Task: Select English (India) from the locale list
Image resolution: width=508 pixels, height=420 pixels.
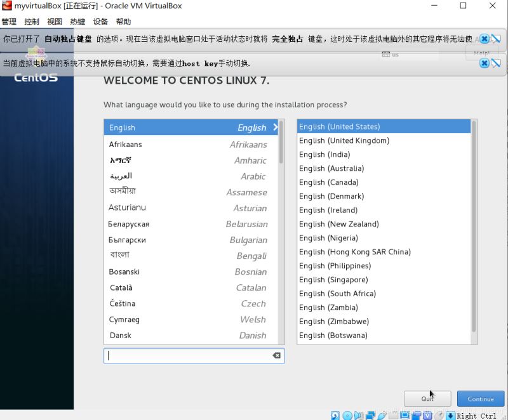Action: point(325,154)
